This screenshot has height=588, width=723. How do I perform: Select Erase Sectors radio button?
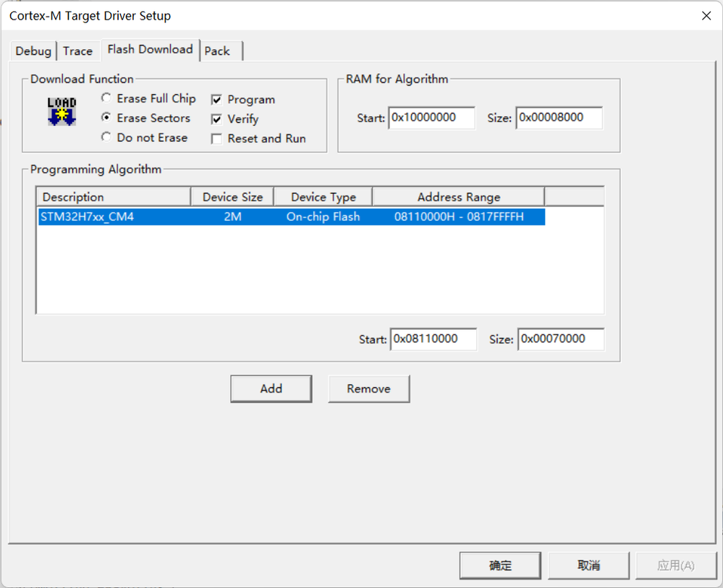pos(106,118)
